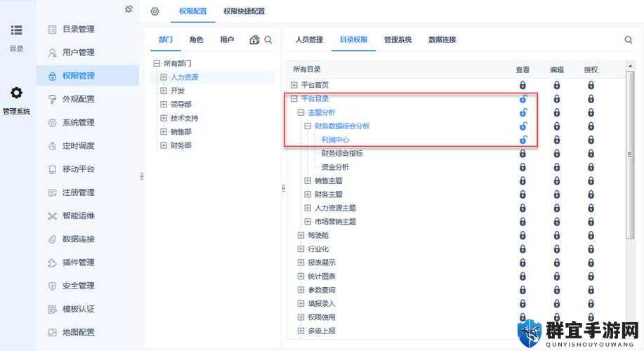Collapse the 所有部门 tree node
Viewport: 644px width, 351px height.
pos(157,63)
